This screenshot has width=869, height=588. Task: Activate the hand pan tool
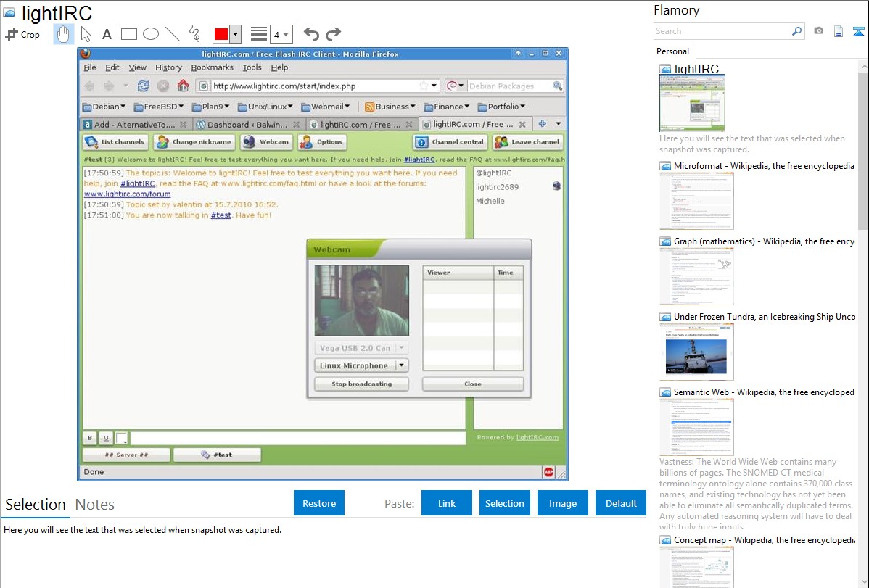tap(63, 34)
